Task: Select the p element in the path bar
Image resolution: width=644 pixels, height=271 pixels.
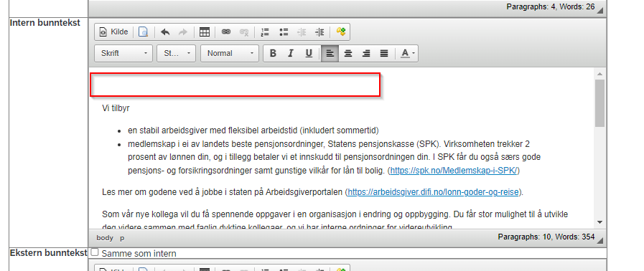Action: (122, 238)
